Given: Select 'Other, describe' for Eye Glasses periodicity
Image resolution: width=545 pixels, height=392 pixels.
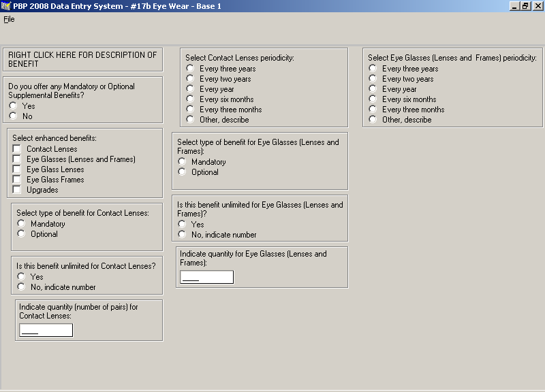Looking at the screenshot, I should [373, 119].
